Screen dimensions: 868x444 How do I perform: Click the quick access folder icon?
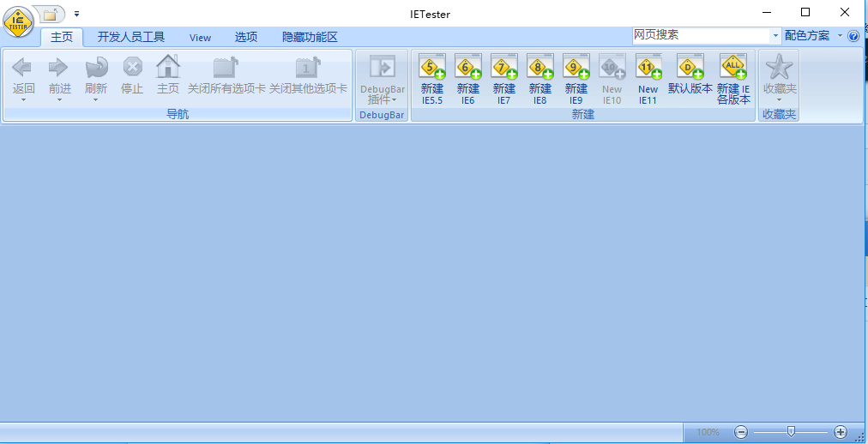(50, 15)
